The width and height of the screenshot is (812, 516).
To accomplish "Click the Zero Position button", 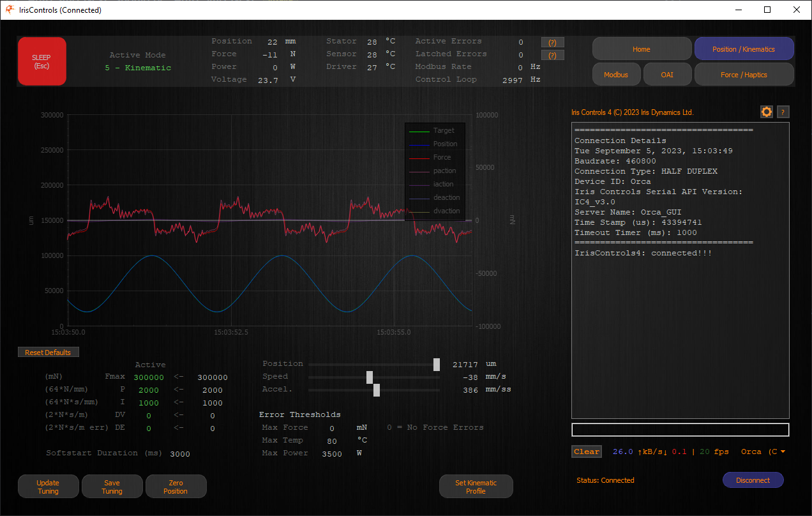I will pos(176,487).
